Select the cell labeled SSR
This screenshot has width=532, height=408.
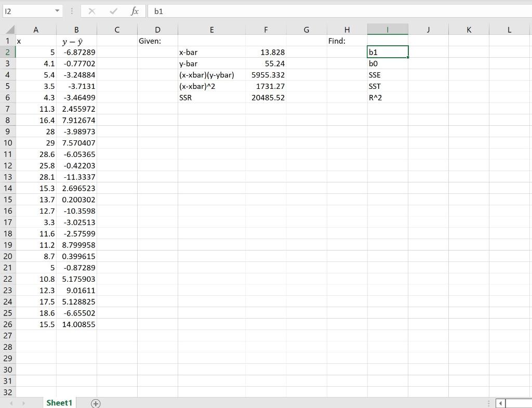tap(212, 97)
